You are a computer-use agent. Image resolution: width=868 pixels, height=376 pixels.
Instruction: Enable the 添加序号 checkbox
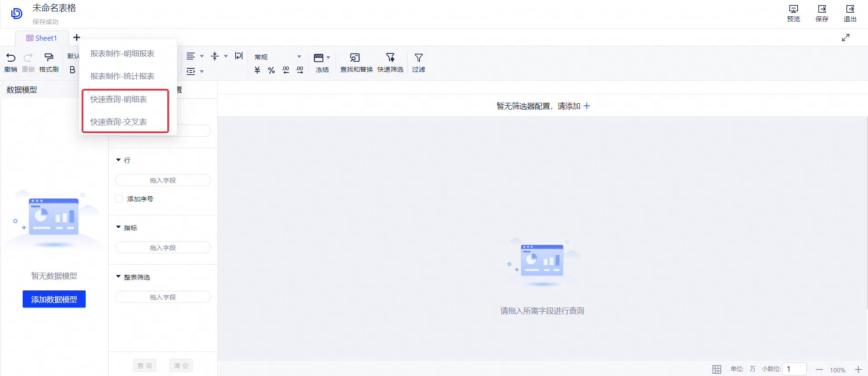coord(119,199)
